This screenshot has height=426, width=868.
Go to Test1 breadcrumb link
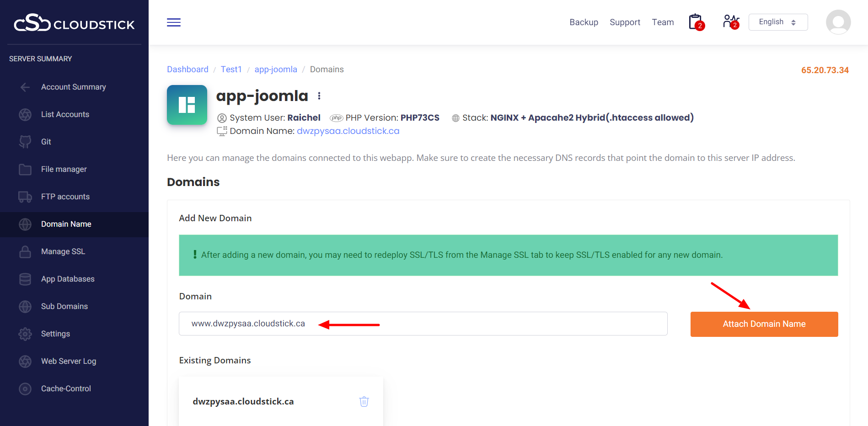(231, 69)
